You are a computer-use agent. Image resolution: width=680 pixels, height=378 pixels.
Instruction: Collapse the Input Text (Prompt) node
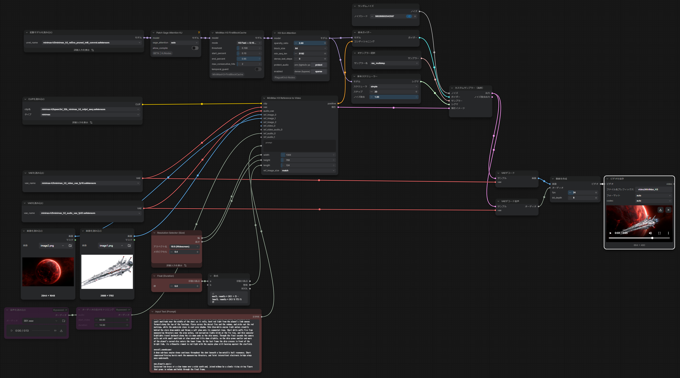[152, 312]
